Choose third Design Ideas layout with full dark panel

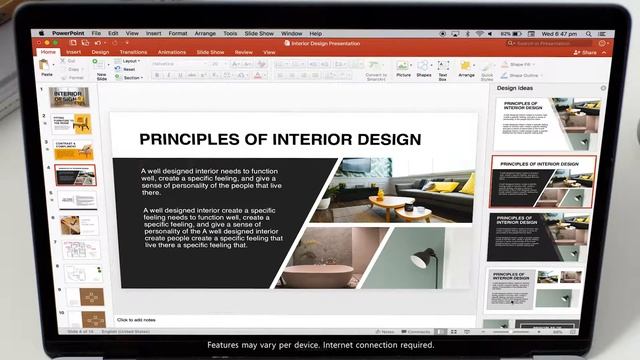coord(539,237)
